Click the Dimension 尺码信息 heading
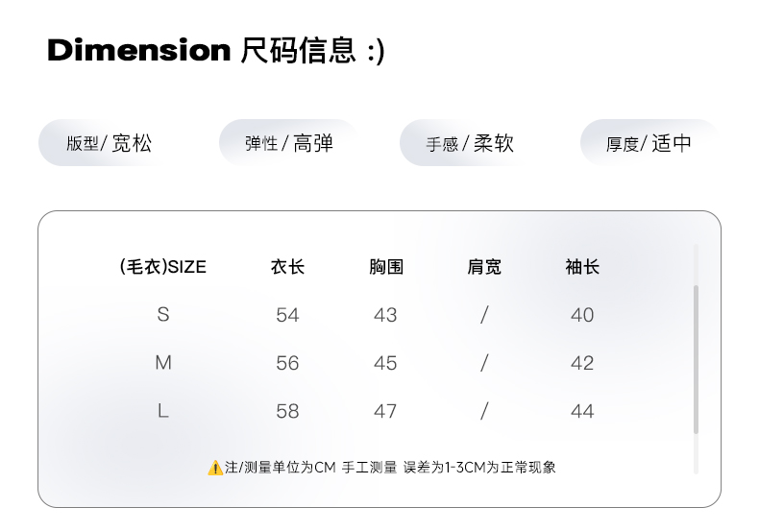This screenshot has width=759, height=532. click(215, 50)
